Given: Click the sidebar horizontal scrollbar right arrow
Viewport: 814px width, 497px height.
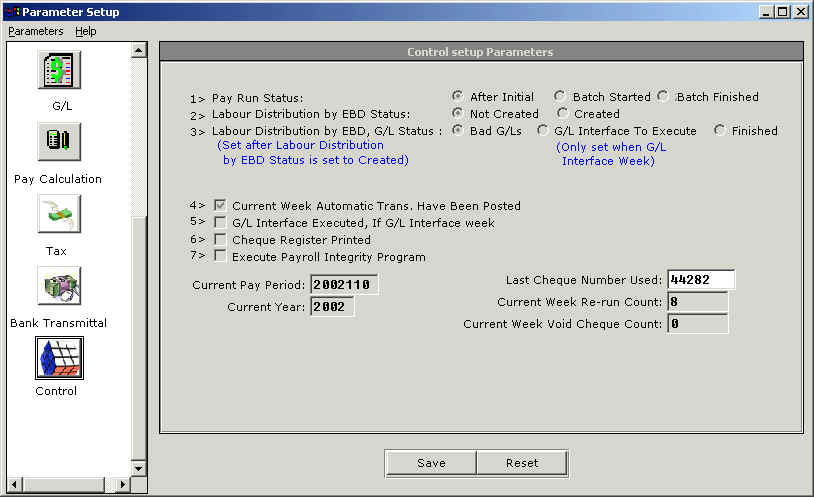Looking at the screenshot, I should pyautogui.click(x=124, y=485).
